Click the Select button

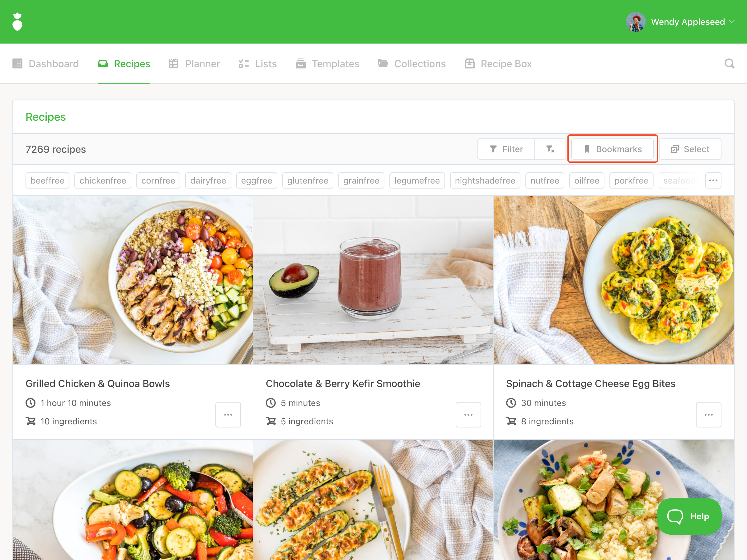(x=690, y=149)
